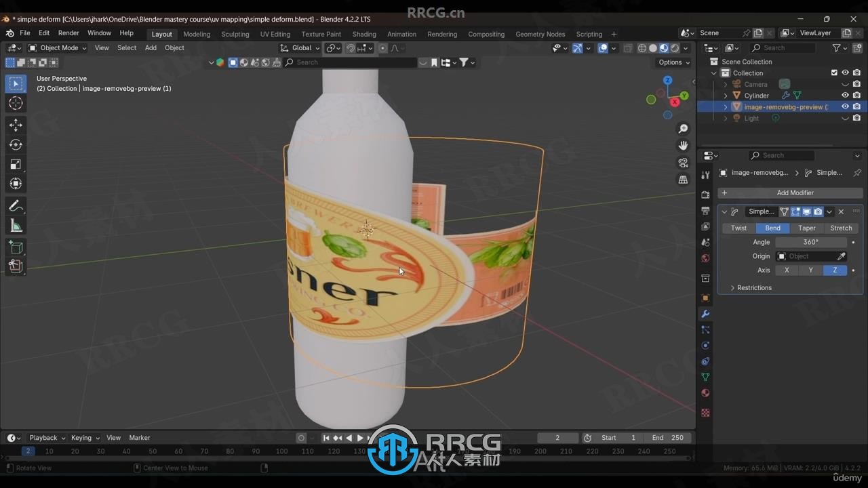Choose the Select Box tool
Image resolution: width=868 pixels, height=488 pixels.
click(x=16, y=83)
